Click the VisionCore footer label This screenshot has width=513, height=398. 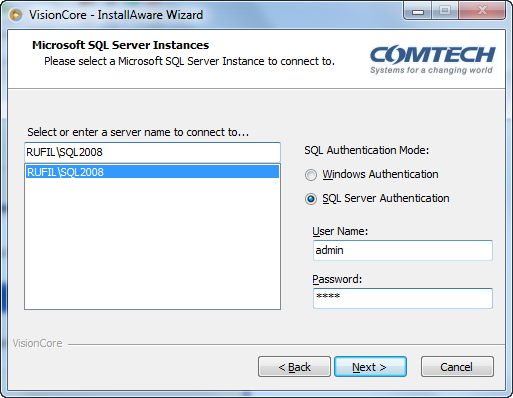[37, 343]
